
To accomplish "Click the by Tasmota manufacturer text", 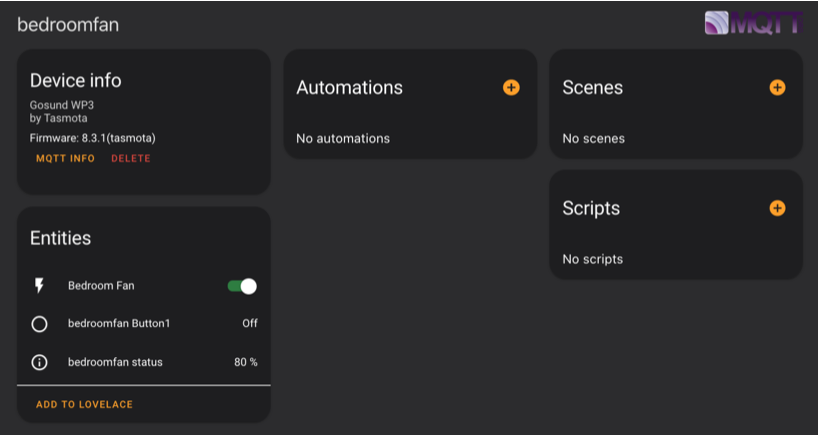I will pos(58,118).
